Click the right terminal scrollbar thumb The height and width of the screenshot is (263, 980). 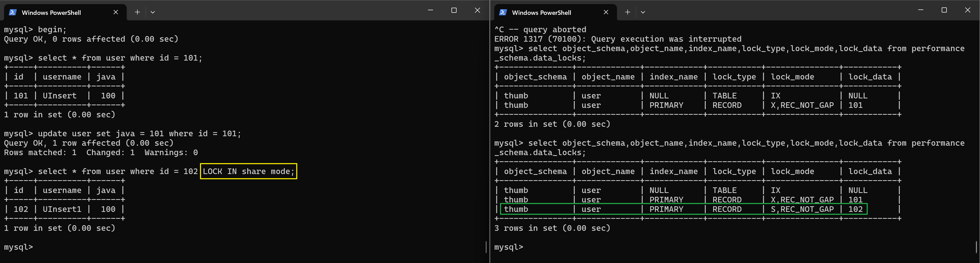click(x=977, y=247)
